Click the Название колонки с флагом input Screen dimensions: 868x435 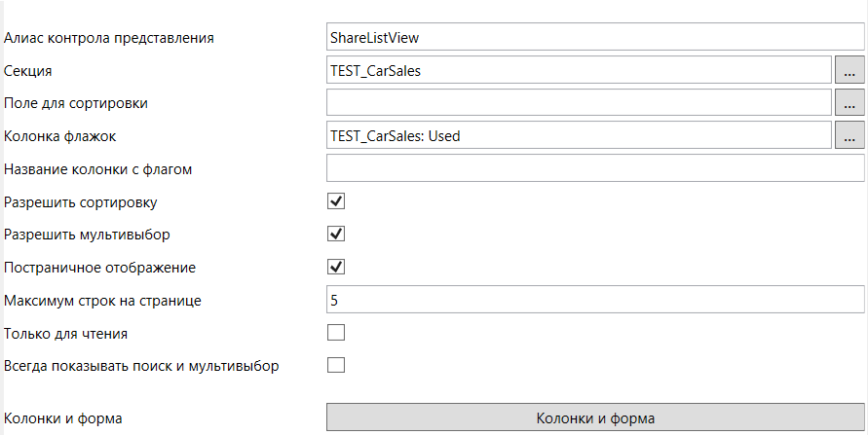point(595,168)
